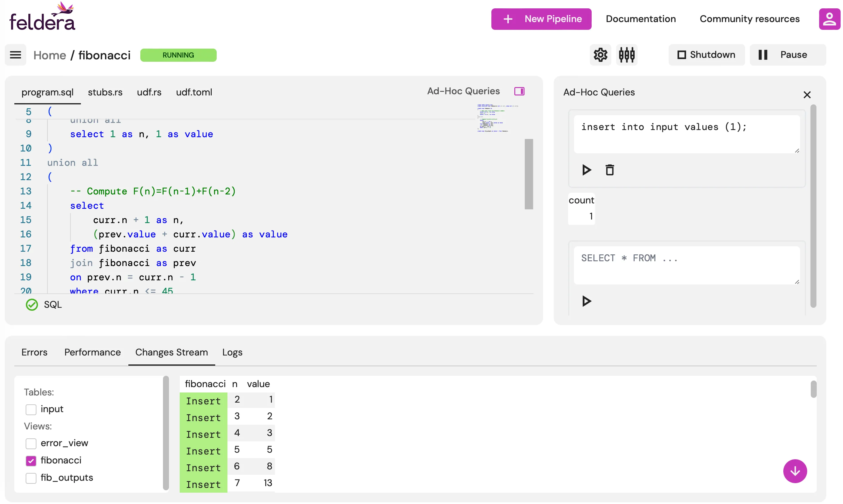The image size is (843, 504).
Task: Open the pipeline settings gear
Action: tap(600, 55)
